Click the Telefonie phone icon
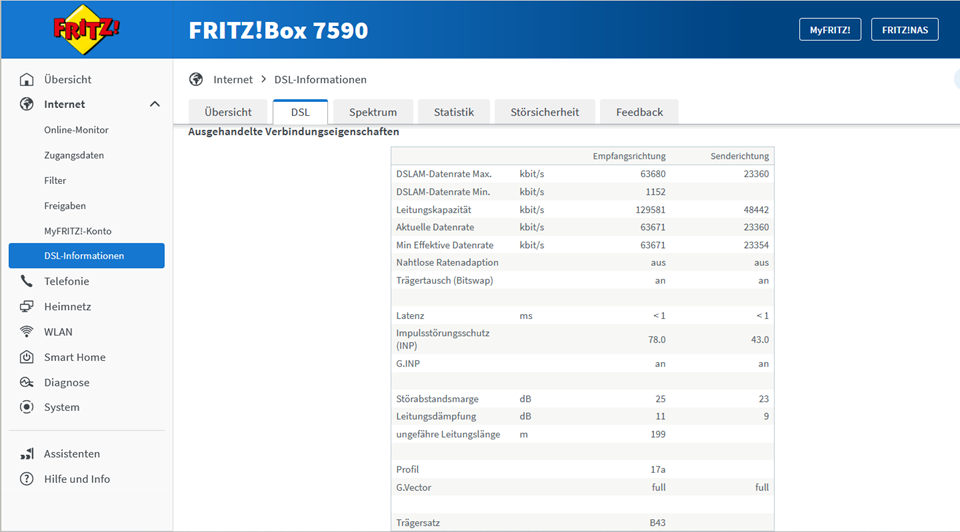 click(x=26, y=281)
